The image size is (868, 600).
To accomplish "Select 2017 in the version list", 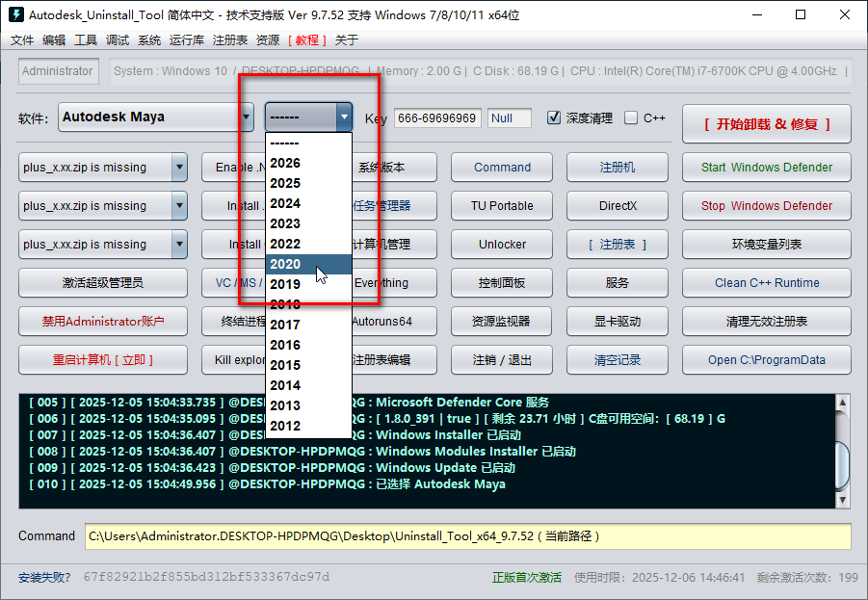I will point(308,325).
